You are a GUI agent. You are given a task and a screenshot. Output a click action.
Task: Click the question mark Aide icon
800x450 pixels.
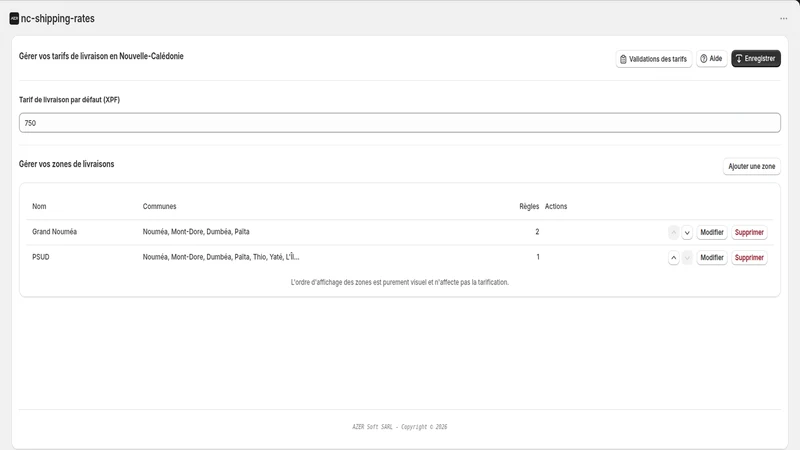(704, 59)
